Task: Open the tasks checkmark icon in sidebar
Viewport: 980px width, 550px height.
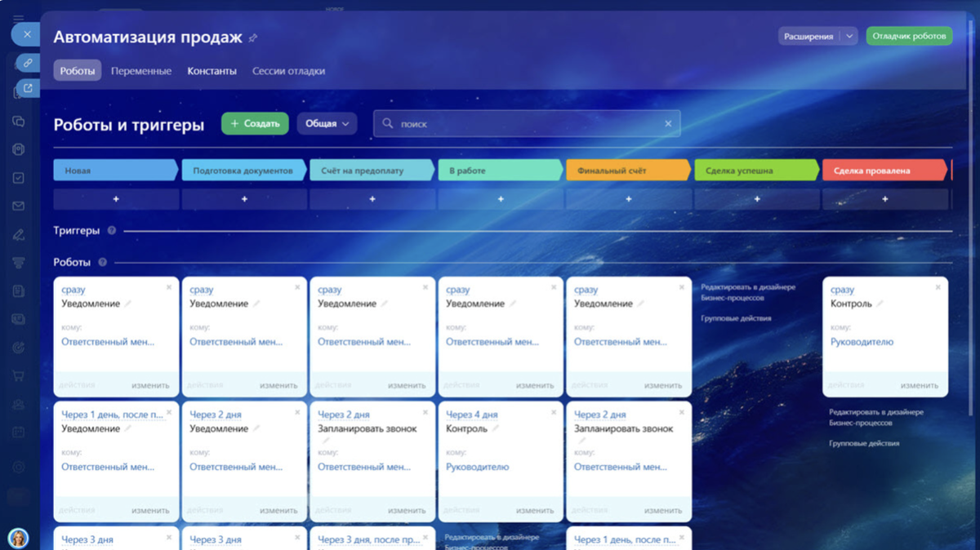Action: pyautogui.click(x=18, y=178)
